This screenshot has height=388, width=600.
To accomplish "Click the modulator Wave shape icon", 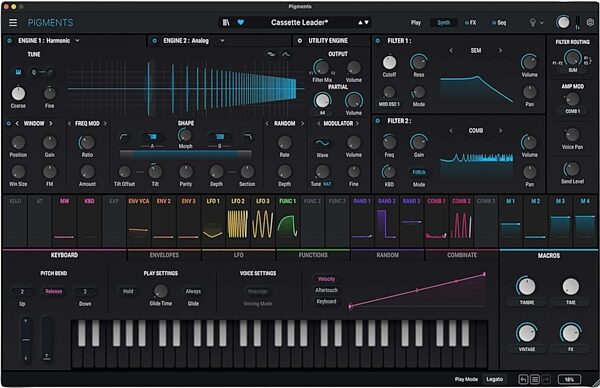I will (322, 143).
